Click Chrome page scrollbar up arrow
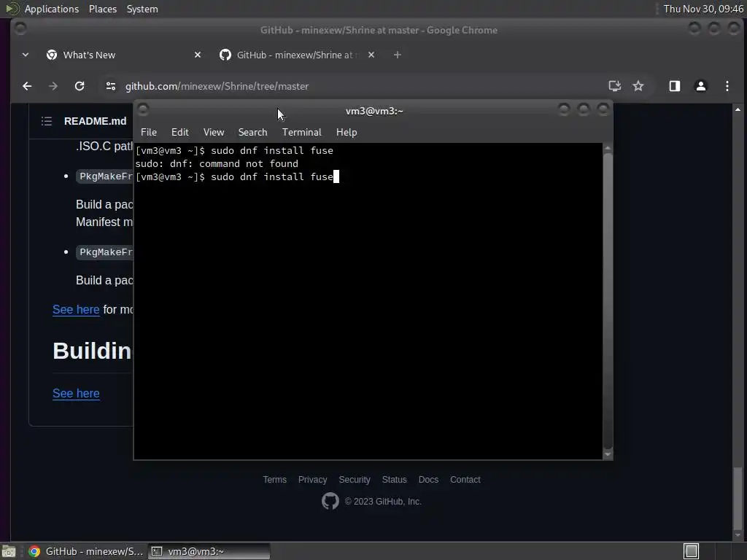The width and height of the screenshot is (747, 560). (x=738, y=109)
